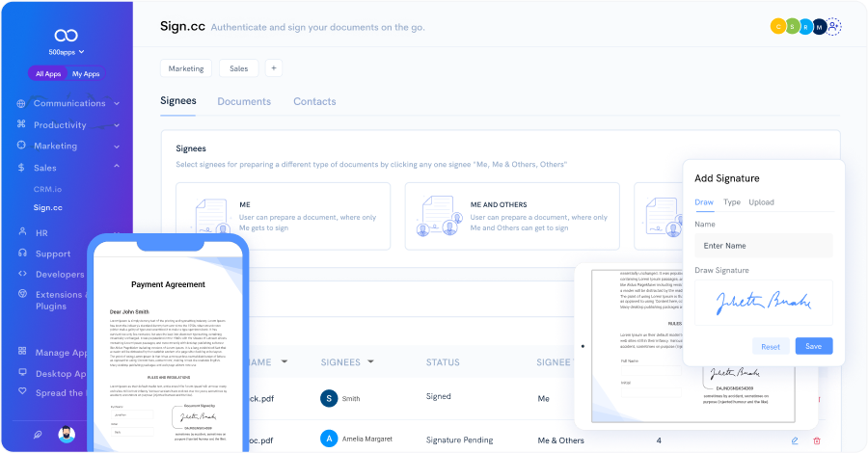Select the Marketing workspace tag
The image size is (868, 453).
[186, 68]
